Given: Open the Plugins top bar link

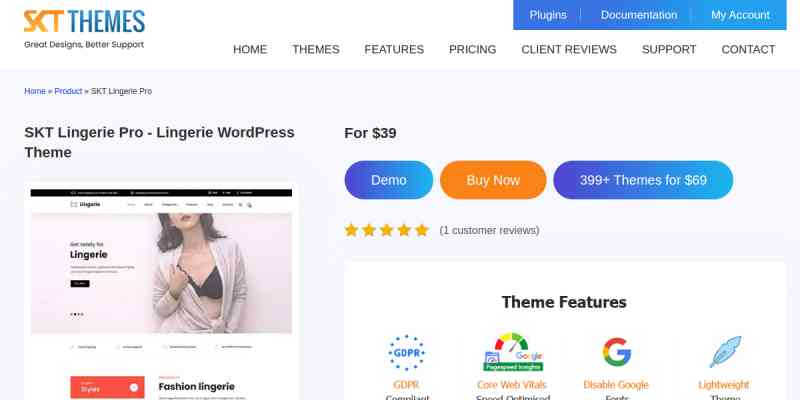Looking at the screenshot, I should click(x=548, y=15).
